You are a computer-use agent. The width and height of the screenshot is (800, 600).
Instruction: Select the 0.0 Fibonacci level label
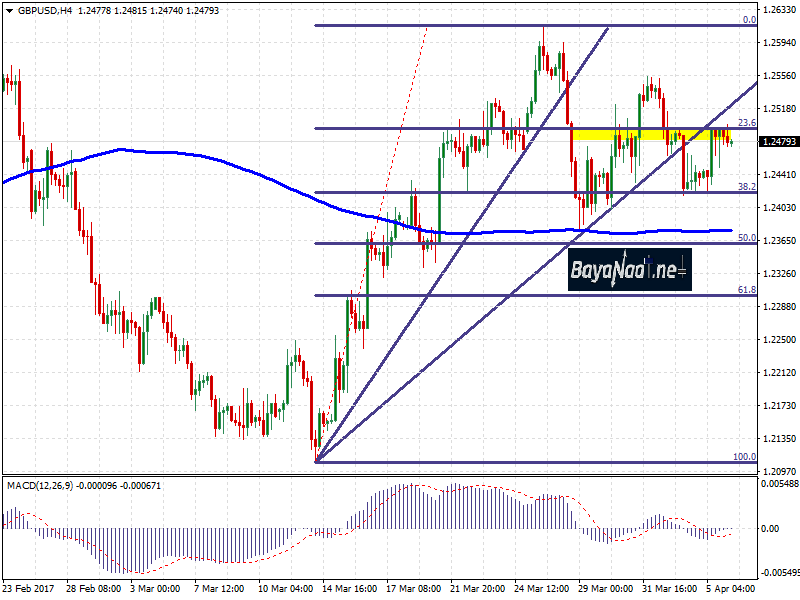click(748, 19)
